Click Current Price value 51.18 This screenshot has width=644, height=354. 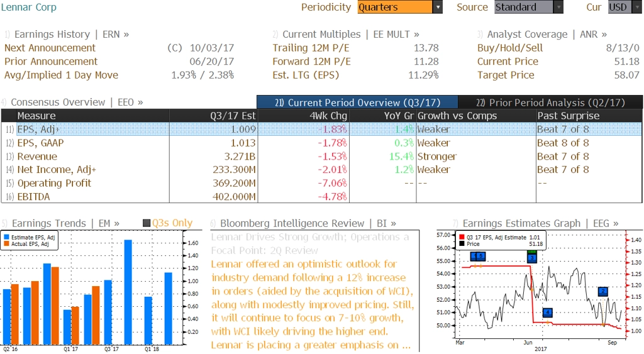pos(627,62)
